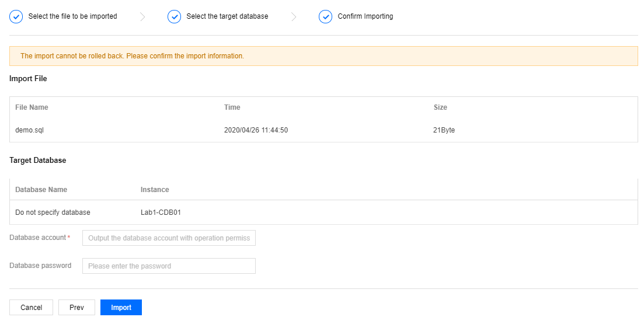Click the checkmark icon for the target database step
644x324 pixels.
pyautogui.click(x=174, y=17)
